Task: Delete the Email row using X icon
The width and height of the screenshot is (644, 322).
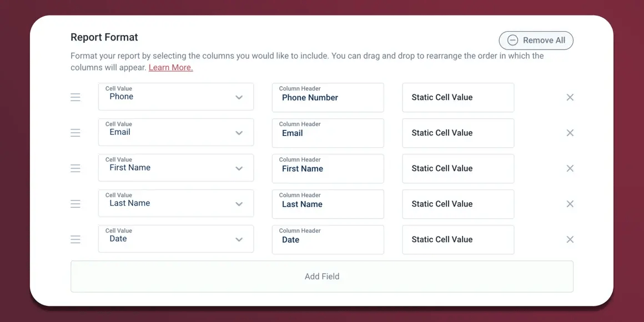Action: [x=570, y=133]
